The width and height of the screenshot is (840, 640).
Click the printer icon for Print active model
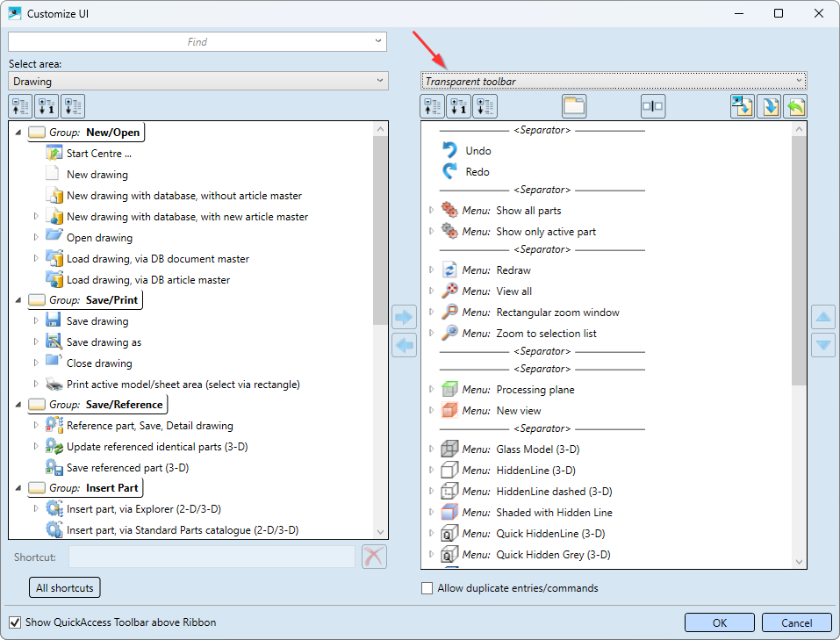54,385
